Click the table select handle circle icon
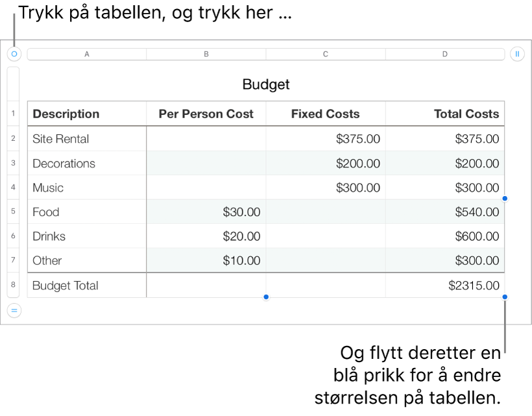 pyautogui.click(x=14, y=54)
